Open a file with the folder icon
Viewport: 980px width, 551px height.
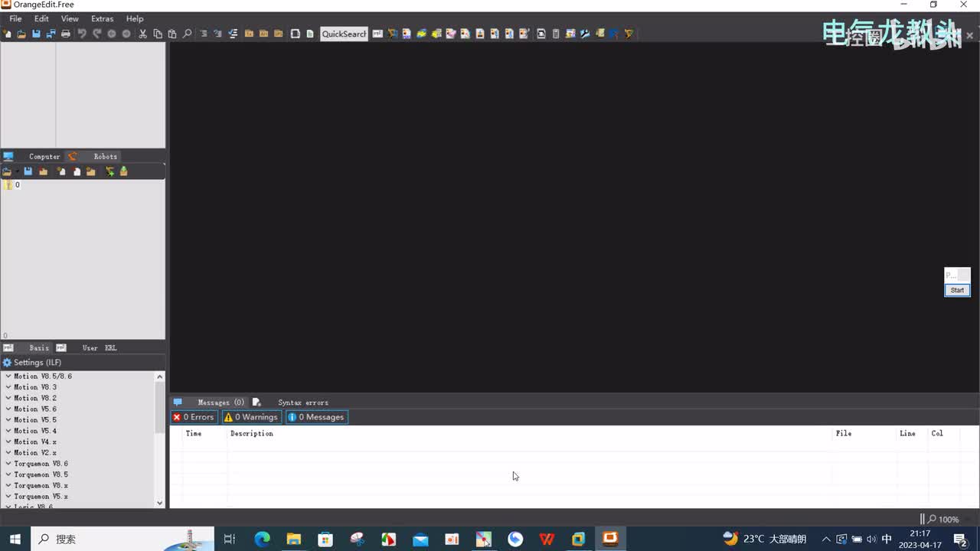pos(21,34)
